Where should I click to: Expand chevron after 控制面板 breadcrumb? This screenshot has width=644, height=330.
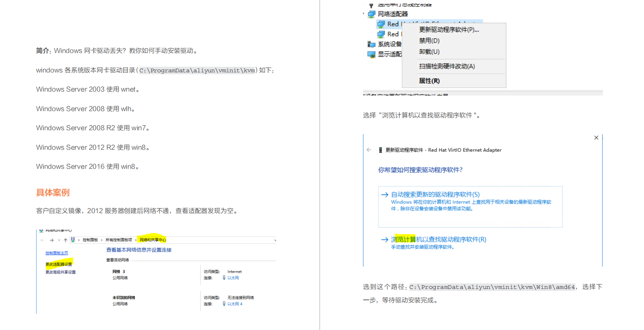[102, 240]
